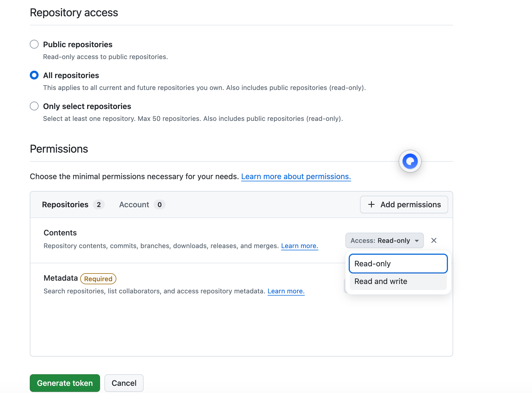532x393 pixels.
Task: Click 'Read-only access to public repositories.' text
Action: pos(105,57)
